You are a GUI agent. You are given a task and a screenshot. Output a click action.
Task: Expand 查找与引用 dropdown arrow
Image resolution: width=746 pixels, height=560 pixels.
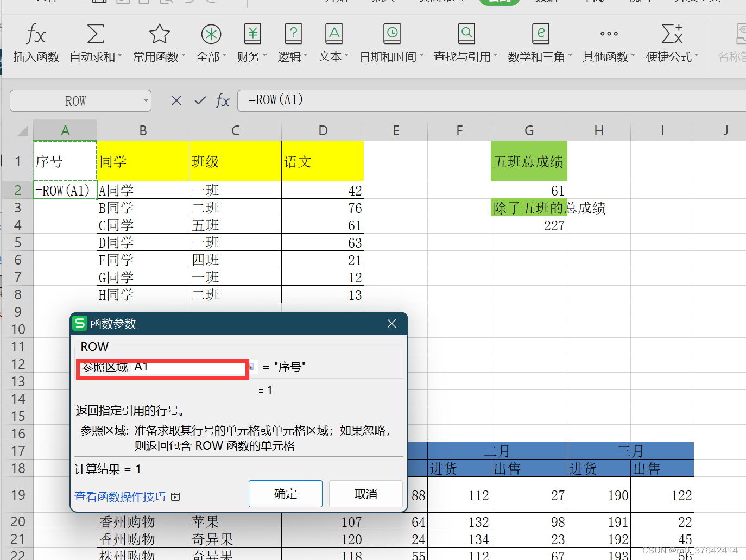coord(496,56)
